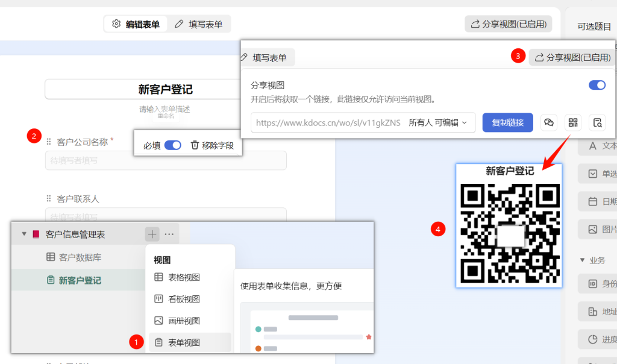Switch to 填写表单 tab in top toolbar

pyautogui.click(x=199, y=24)
